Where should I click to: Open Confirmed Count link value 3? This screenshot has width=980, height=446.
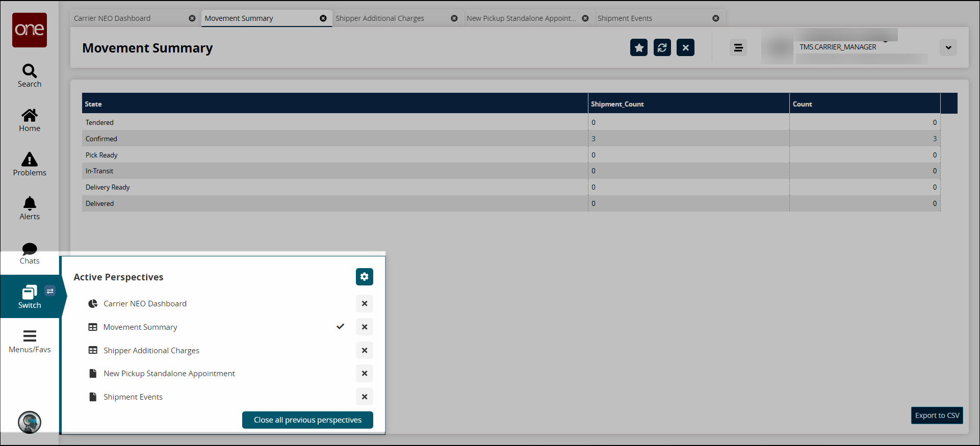[x=935, y=139]
